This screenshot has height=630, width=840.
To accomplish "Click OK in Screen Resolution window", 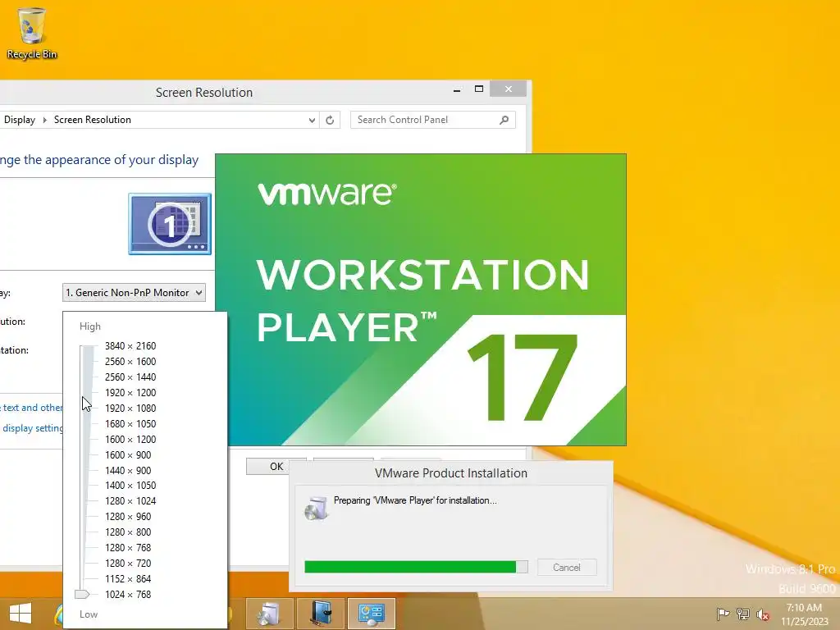I will point(276,466).
